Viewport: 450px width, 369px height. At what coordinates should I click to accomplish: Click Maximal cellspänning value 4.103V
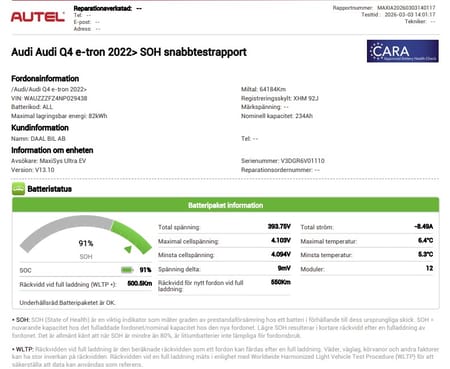[x=281, y=240]
